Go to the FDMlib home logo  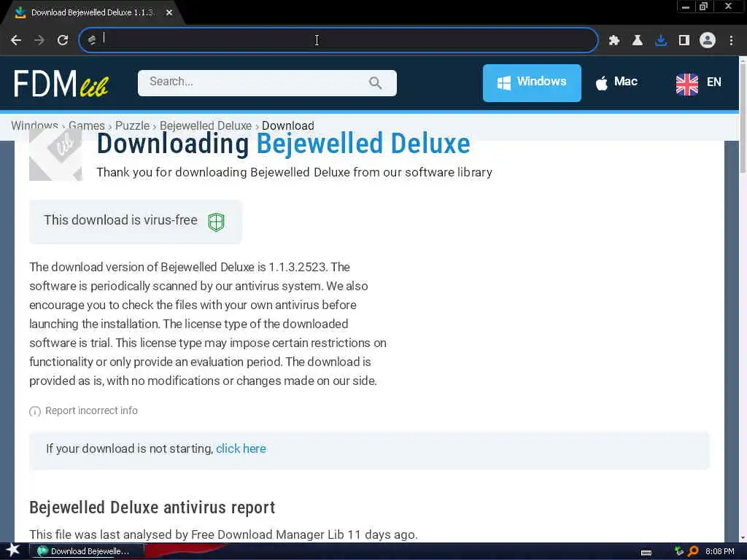[61, 84]
